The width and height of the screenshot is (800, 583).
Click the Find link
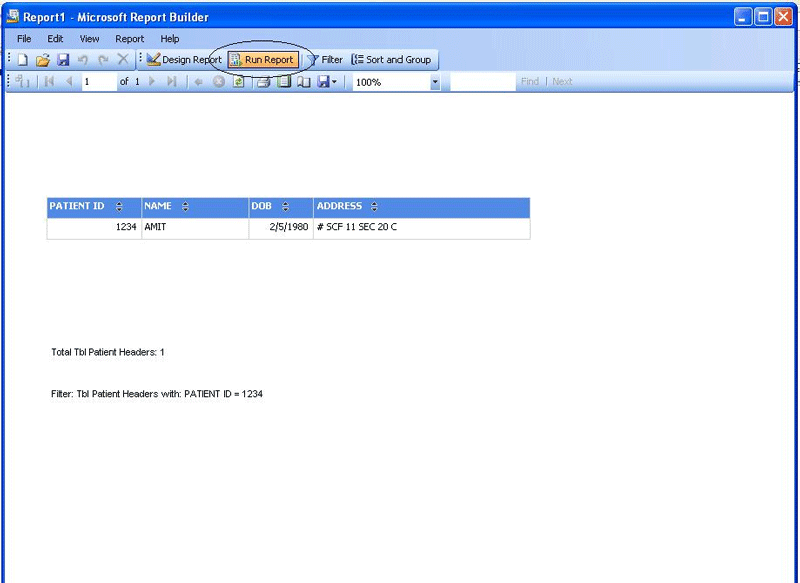530,82
